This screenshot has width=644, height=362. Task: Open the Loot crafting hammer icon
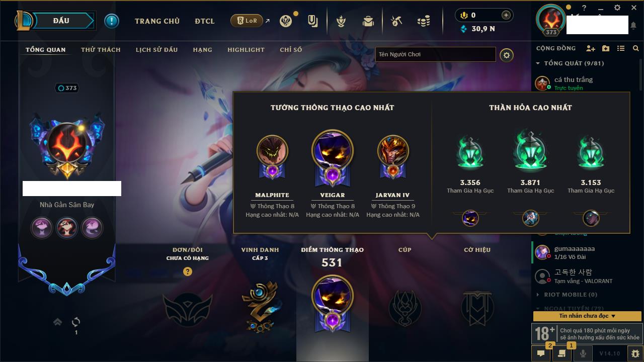[396, 21]
